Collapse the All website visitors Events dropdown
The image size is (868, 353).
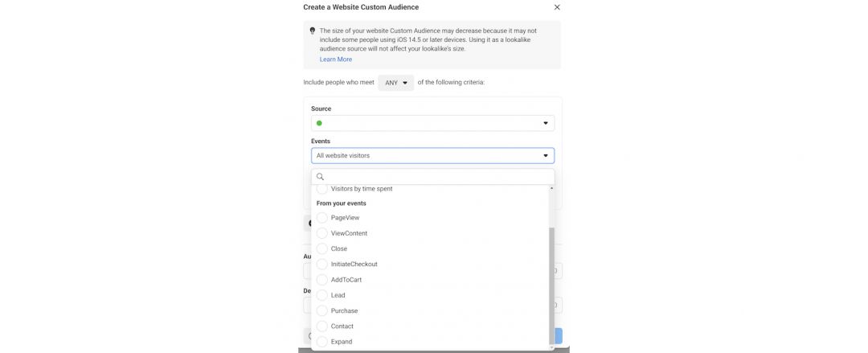[545, 155]
